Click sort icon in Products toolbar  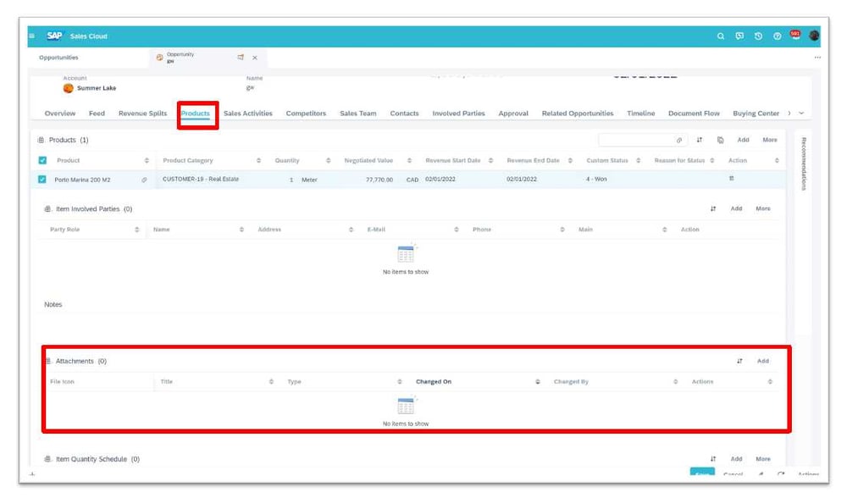click(700, 140)
